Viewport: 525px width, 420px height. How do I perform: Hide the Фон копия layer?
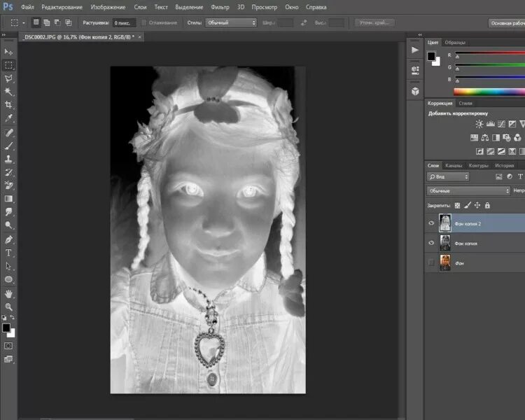click(431, 243)
